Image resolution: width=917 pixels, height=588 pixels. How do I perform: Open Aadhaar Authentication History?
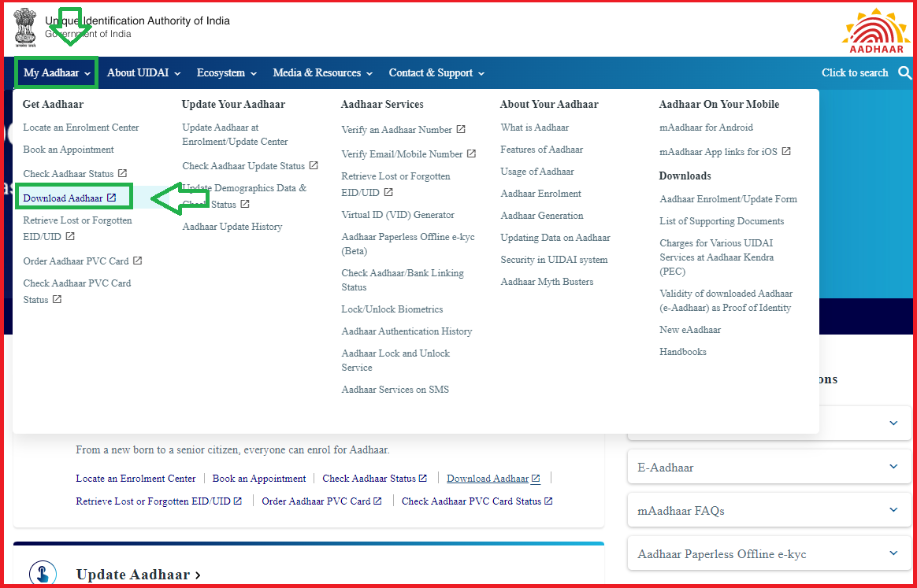click(407, 331)
